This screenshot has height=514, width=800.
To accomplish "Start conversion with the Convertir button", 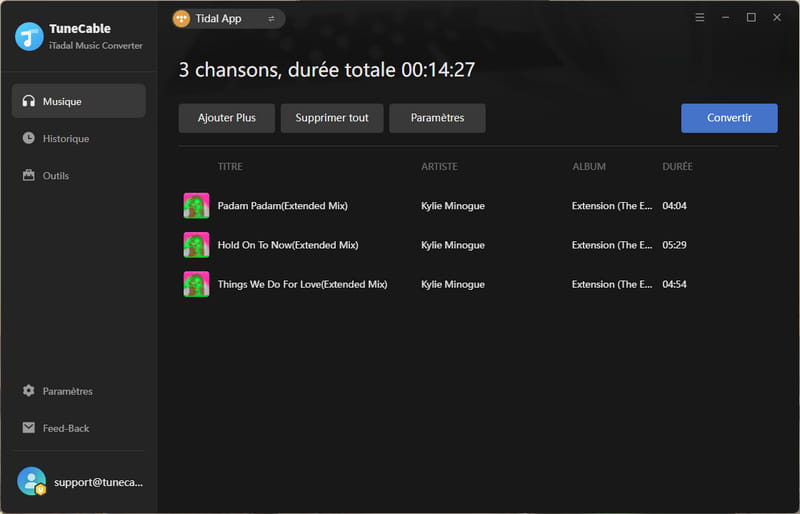I will tap(729, 118).
